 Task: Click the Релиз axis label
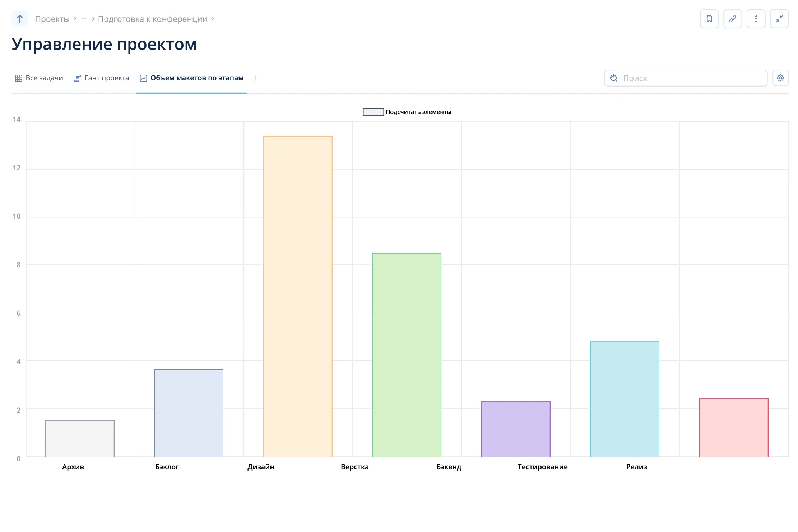point(637,467)
